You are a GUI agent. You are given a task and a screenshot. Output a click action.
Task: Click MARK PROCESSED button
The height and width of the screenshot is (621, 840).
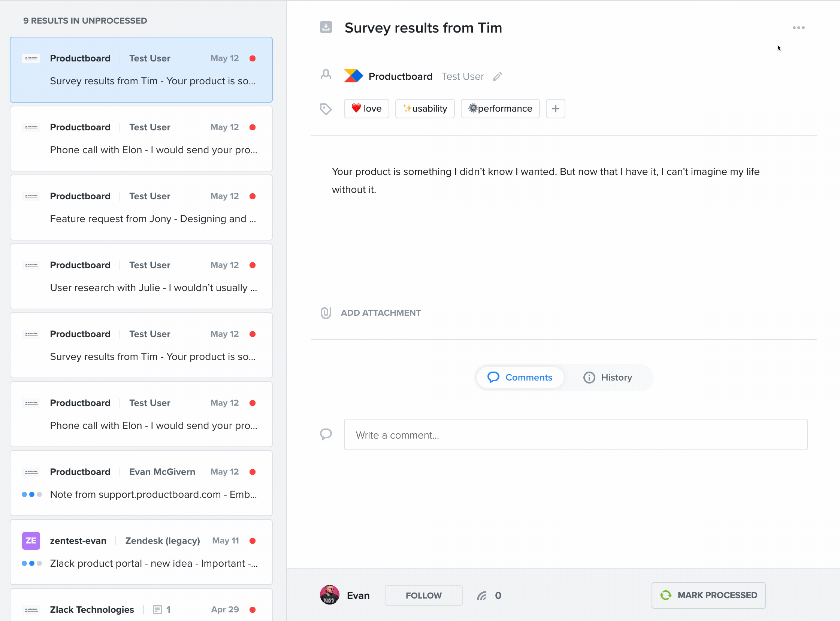pos(708,596)
